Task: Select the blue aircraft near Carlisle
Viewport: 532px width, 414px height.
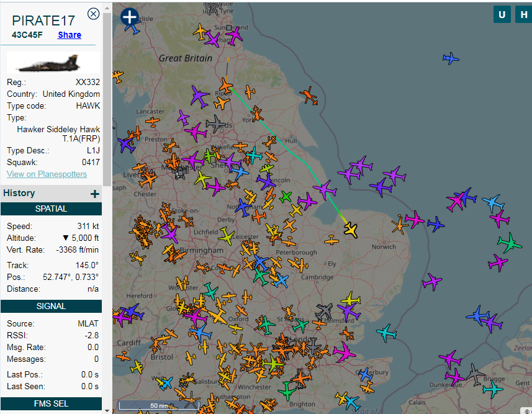Action: click(133, 28)
